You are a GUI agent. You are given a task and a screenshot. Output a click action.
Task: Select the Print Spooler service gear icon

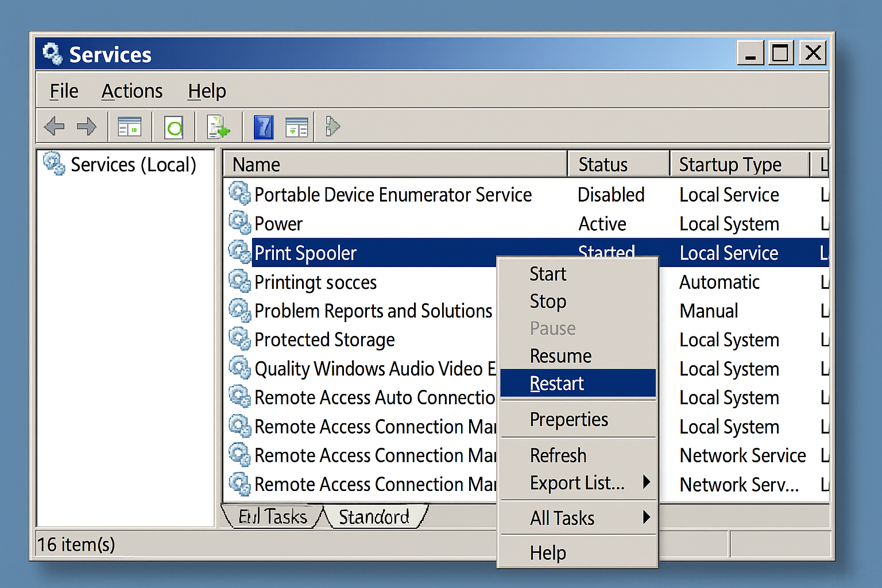tap(240, 252)
